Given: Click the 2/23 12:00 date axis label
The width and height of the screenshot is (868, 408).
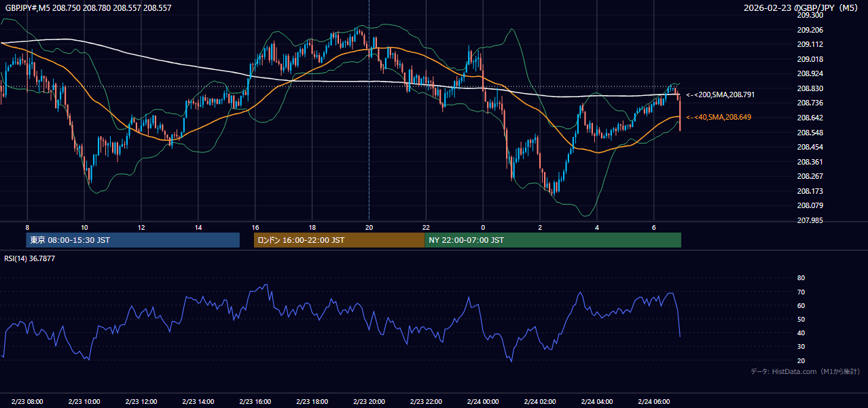Looking at the screenshot, I should tap(141, 402).
